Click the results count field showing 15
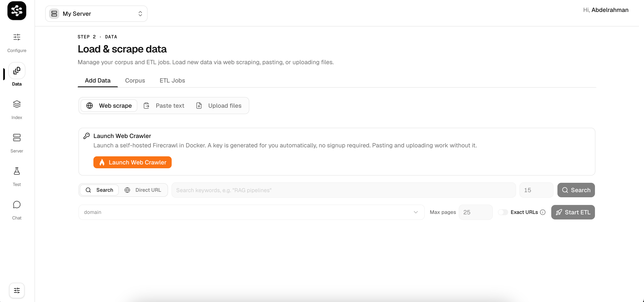This screenshot has height=302, width=644. tap(537, 190)
